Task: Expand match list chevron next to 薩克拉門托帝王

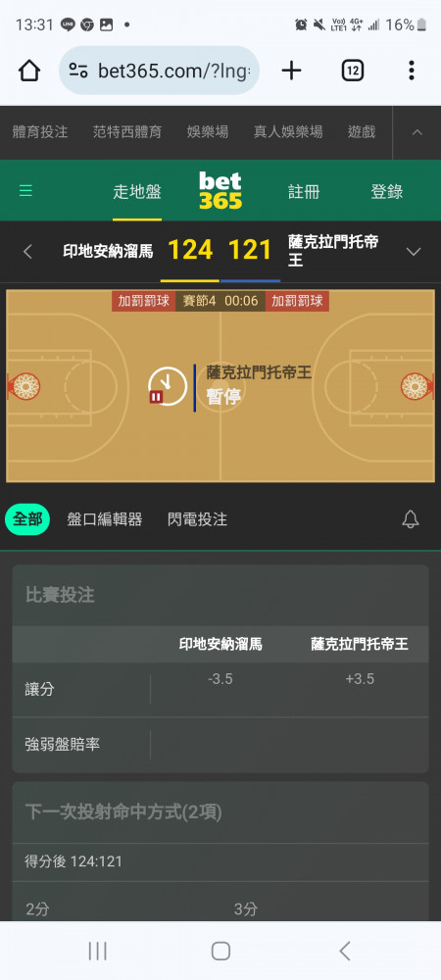Action: (x=414, y=252)
